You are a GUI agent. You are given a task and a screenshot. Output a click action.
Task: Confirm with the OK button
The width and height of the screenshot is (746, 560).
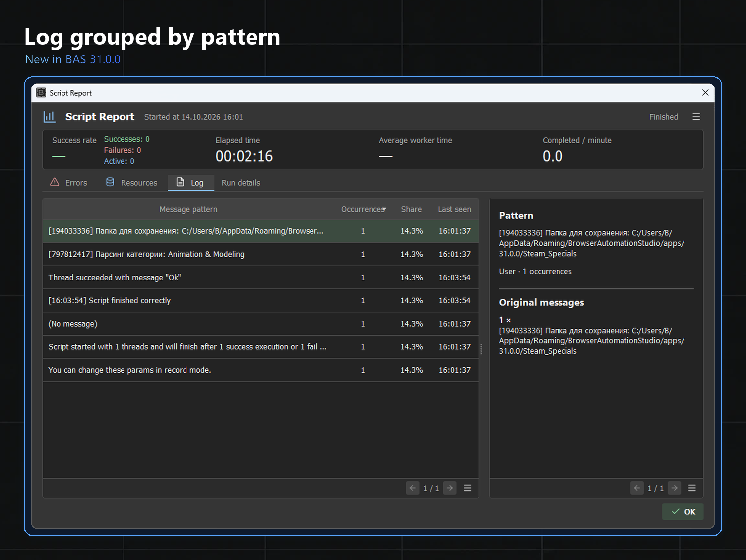683,512
